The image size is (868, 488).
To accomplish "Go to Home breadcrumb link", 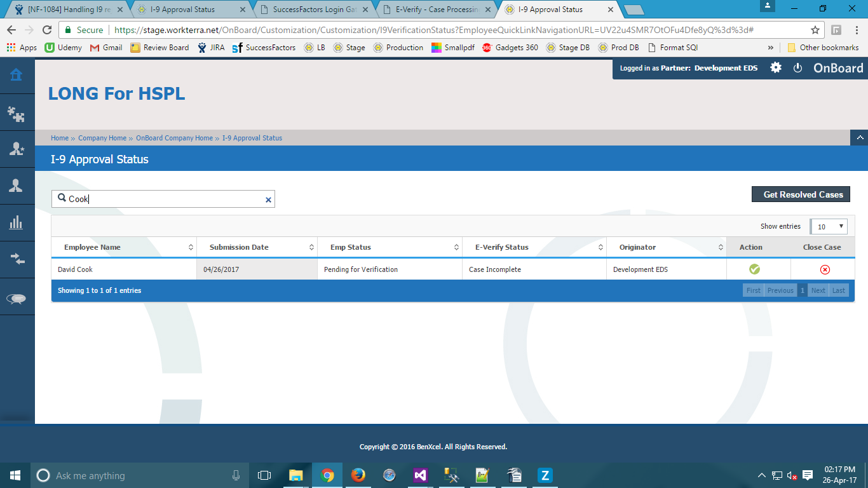I will tap(60, 138).
